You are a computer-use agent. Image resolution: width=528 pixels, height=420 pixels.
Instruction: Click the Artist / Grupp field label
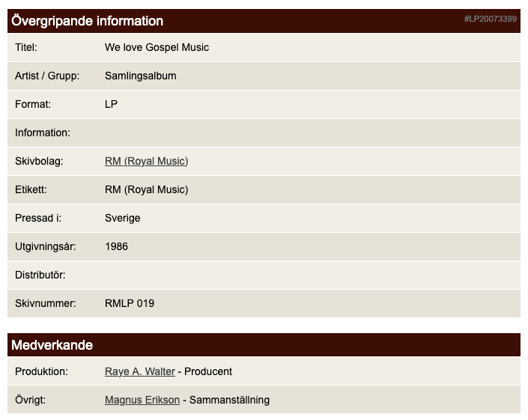pyautogui.click(x=47, y=76)
